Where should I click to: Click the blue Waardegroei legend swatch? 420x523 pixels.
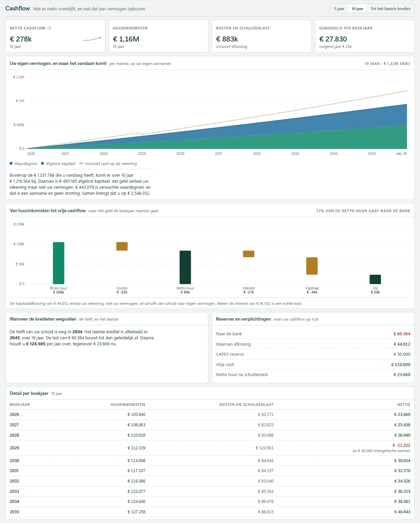[11, 164]
